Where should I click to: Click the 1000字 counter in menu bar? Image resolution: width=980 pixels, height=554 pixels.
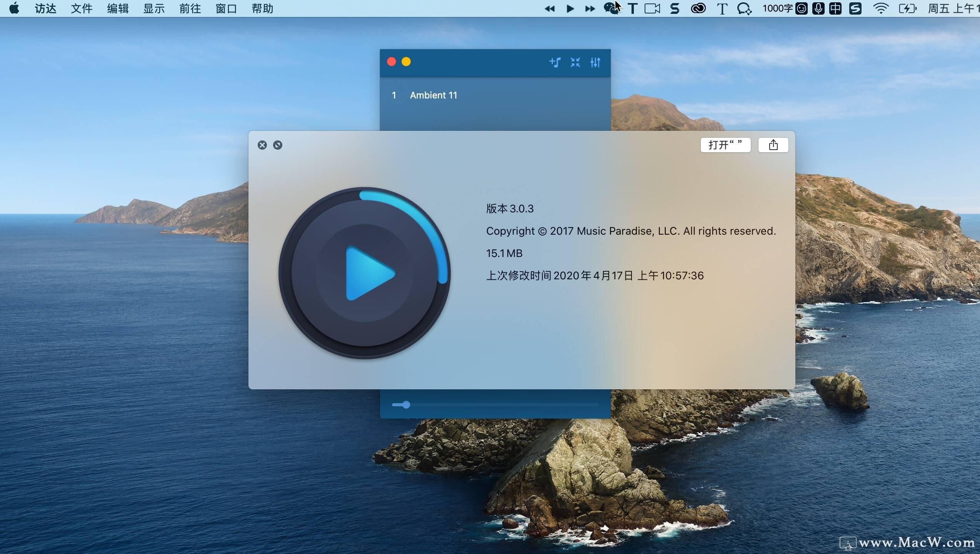point(777,8)
